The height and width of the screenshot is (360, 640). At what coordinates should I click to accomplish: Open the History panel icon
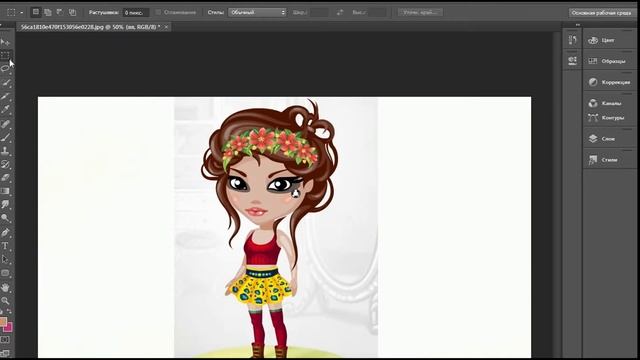coord(572,40)
